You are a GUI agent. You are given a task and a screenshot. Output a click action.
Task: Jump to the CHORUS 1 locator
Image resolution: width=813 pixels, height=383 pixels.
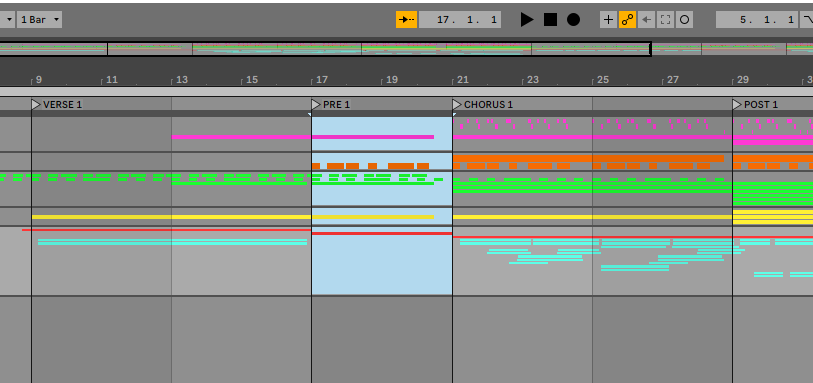click(488, 105)
